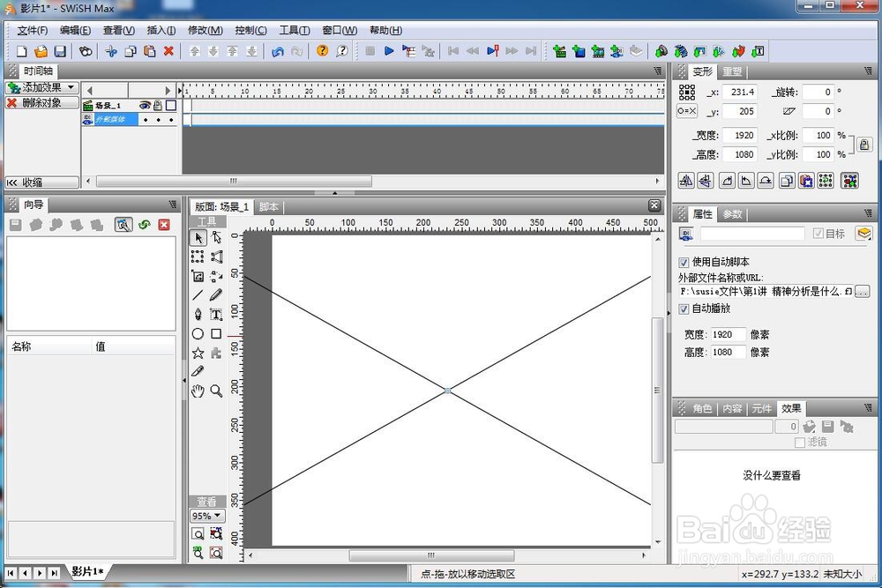
Task: Click the Paste clipboard icon
Action: [x=150, y=52]
